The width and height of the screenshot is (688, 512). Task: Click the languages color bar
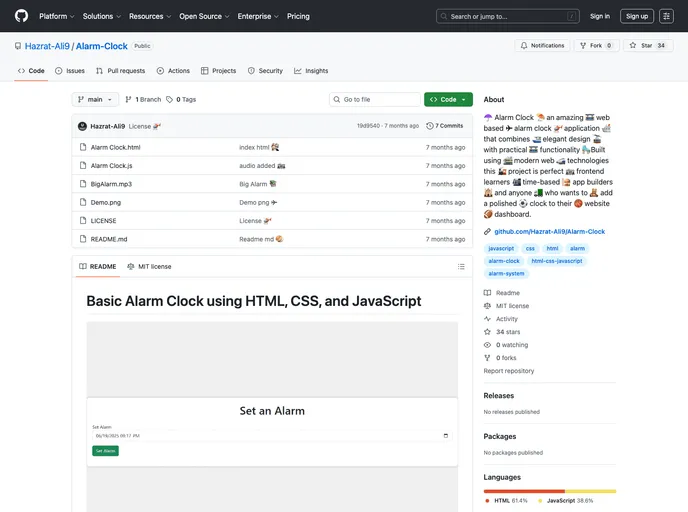coord(549,491)
